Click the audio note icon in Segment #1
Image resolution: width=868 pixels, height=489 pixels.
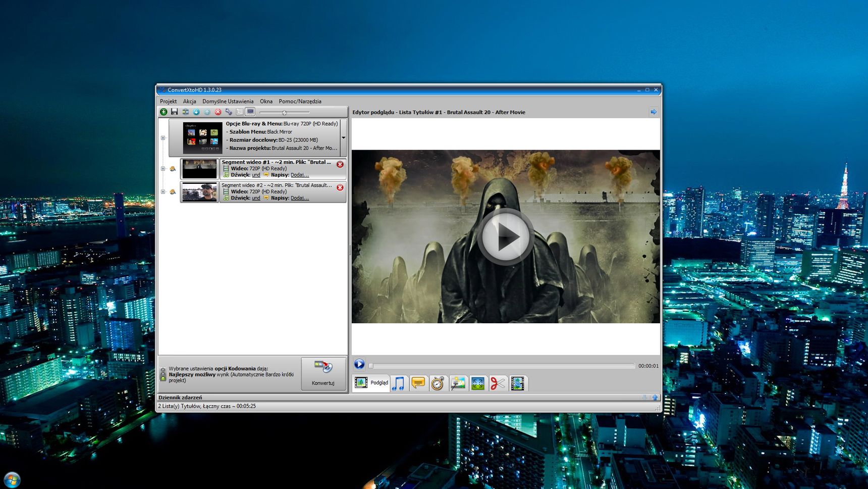226,175
